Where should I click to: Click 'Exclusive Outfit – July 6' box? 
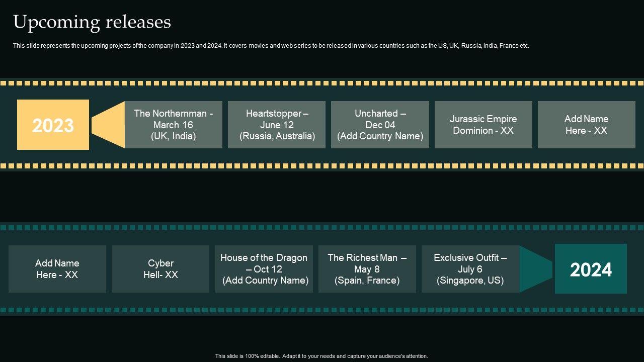(x=470, y=269)
